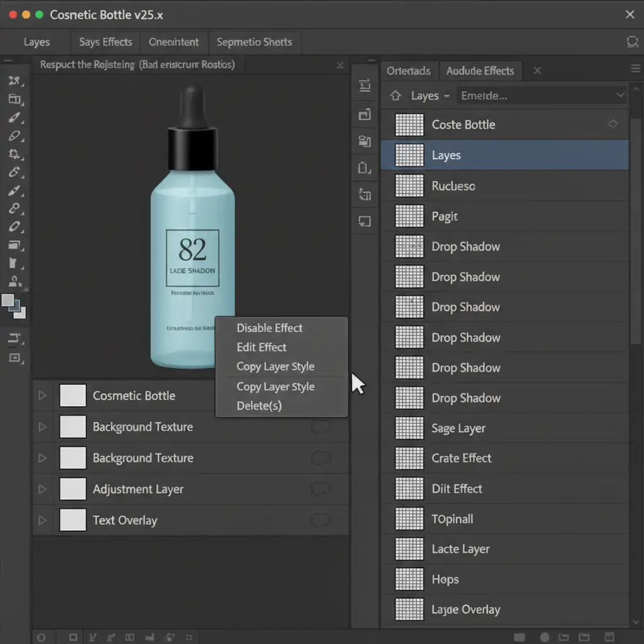Image resolution: width=644 pixels, height=644 pixels.
Task: Toggle diamond marker on Coste Bottle layer
Action: click(613, 125)
